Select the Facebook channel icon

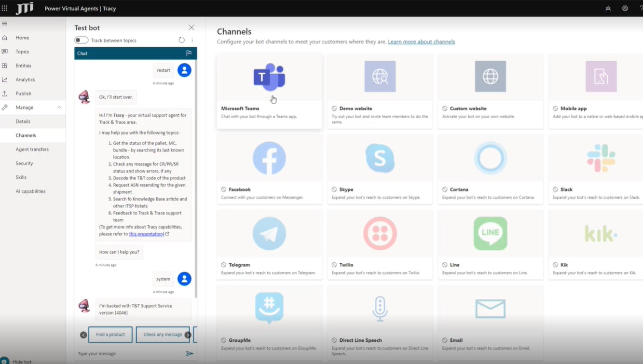(269, 158)
